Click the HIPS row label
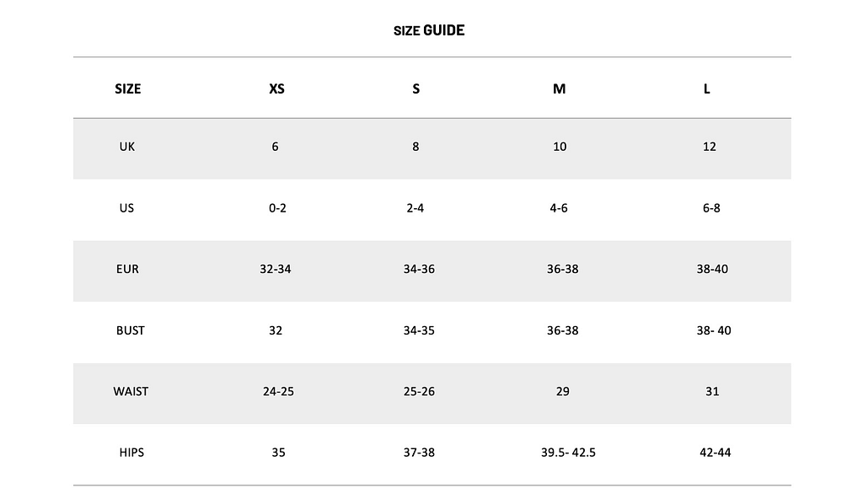Viewport: 863px width, 504px height. click(x=131, y=453)
